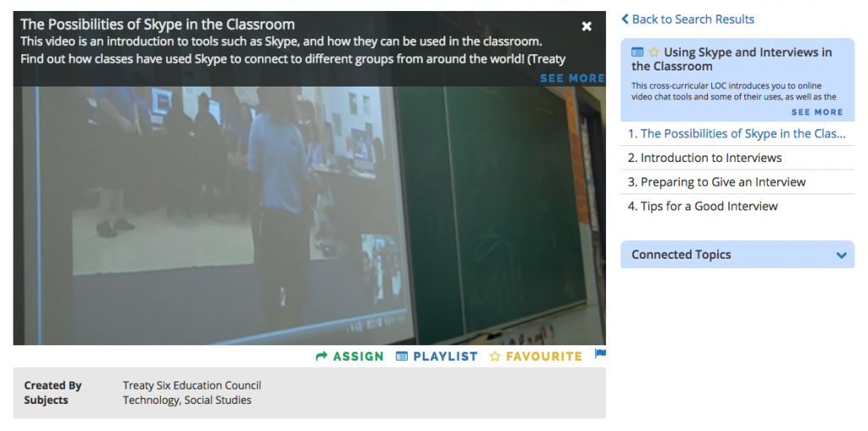
Task: Click the back chevron beside Search Results
Action: [x=625, y=20]
